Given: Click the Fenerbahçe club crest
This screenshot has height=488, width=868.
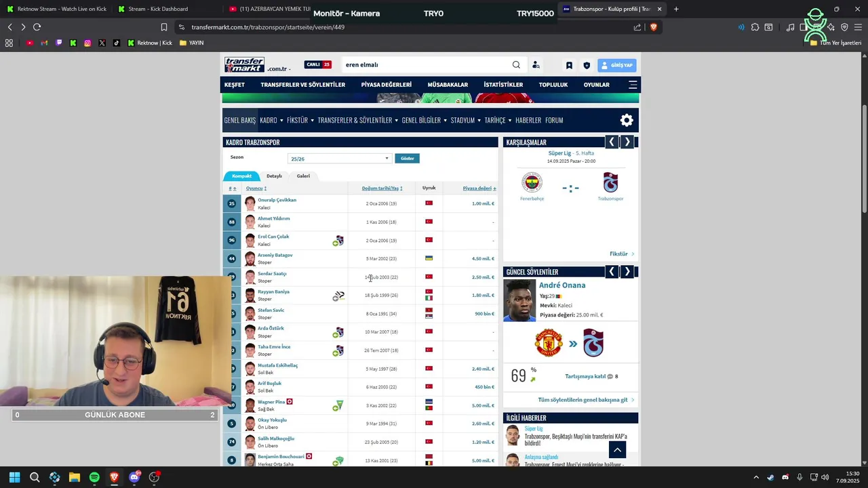Looking at the screenshot, I should 532,182.
